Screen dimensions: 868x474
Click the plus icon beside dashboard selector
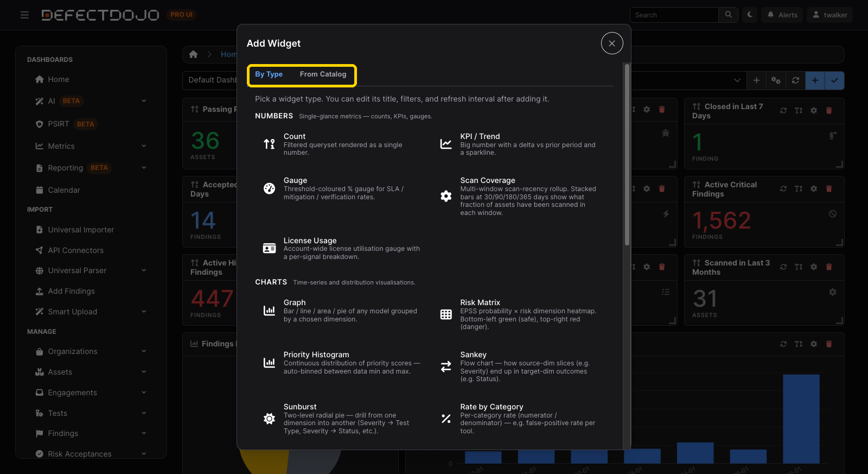tap(756, 80)
